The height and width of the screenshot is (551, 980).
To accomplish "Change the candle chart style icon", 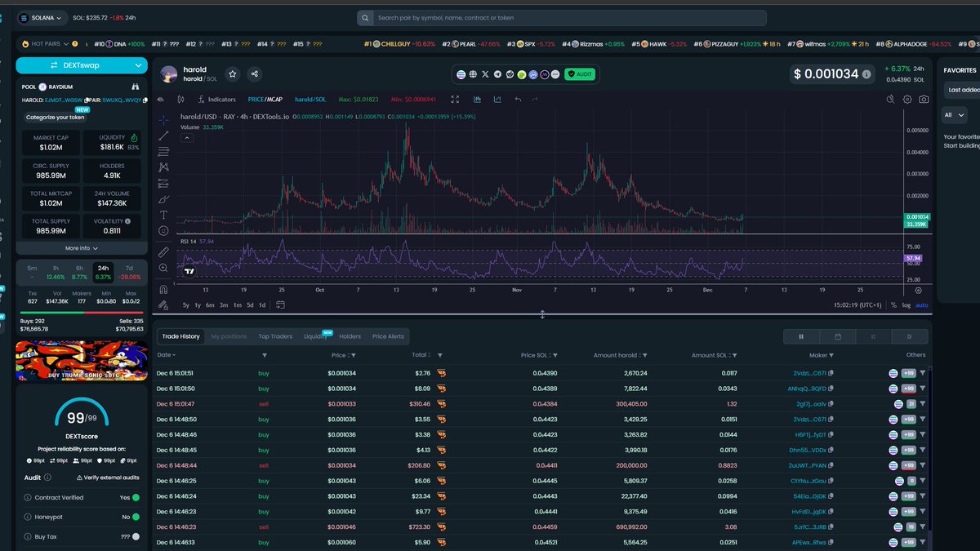I will point(180,100).
